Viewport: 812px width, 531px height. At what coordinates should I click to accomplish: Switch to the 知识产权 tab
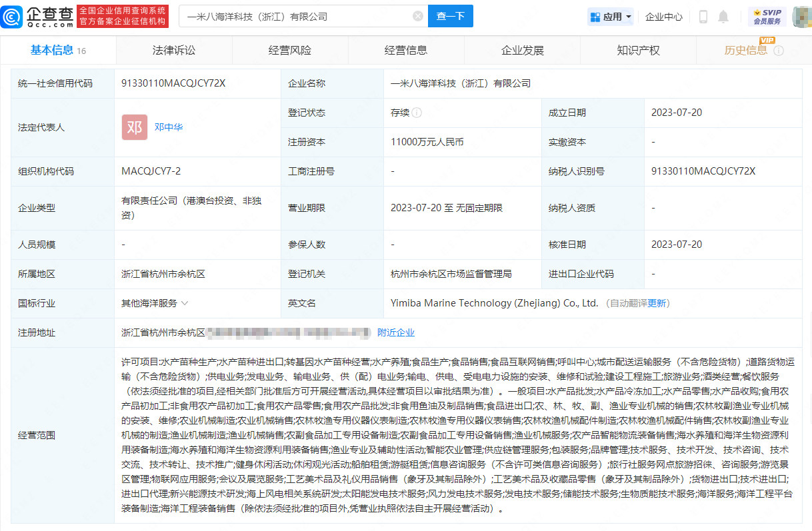(639, 50)
